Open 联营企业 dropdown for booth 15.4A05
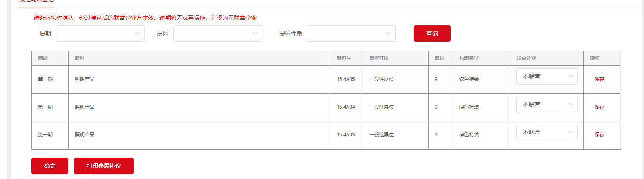This screenshot has height=179, width=644. tap(547, 76)
